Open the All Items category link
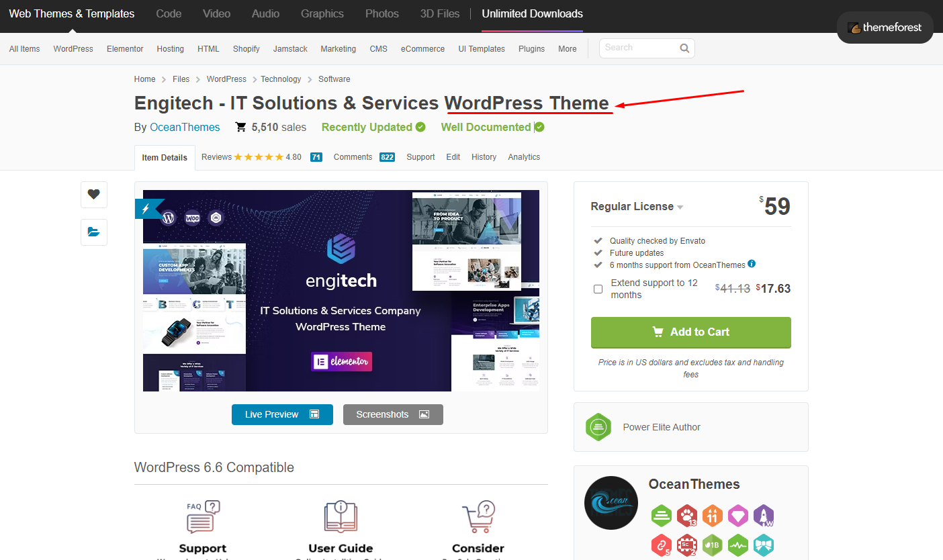The width and height of the screenshot is (943, 560). (x=25, y=49)
